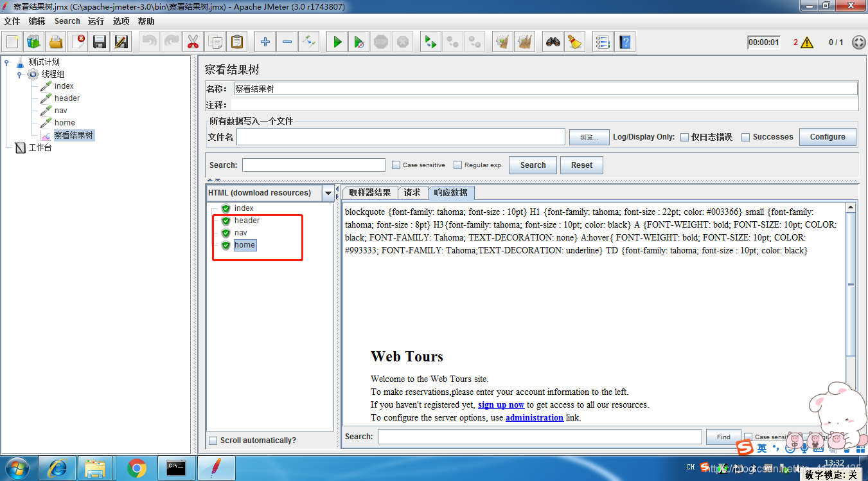Start the test with green play icon
Screen dimensions: 868x481
click(x=337, y=42)
